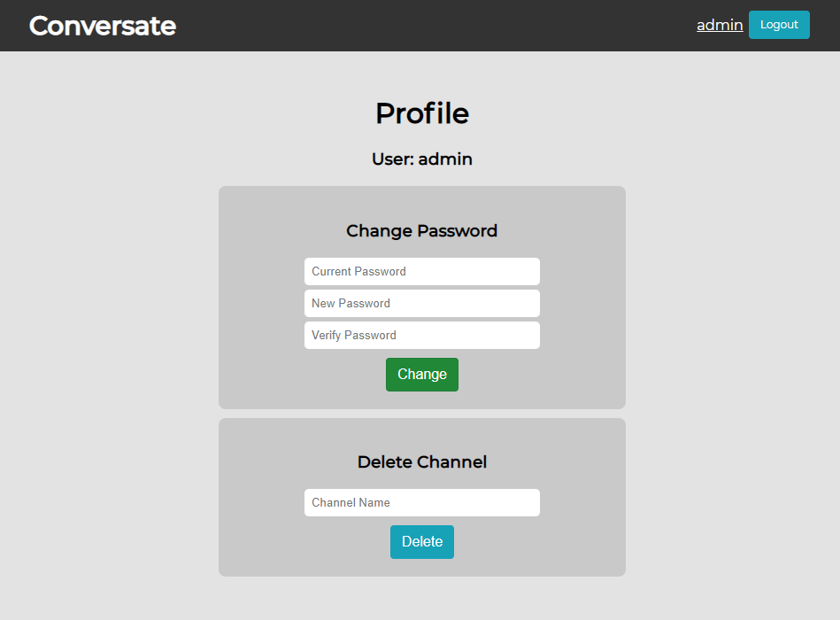Click the User: admin label
The image size is (840, 620).
point(422,159)
